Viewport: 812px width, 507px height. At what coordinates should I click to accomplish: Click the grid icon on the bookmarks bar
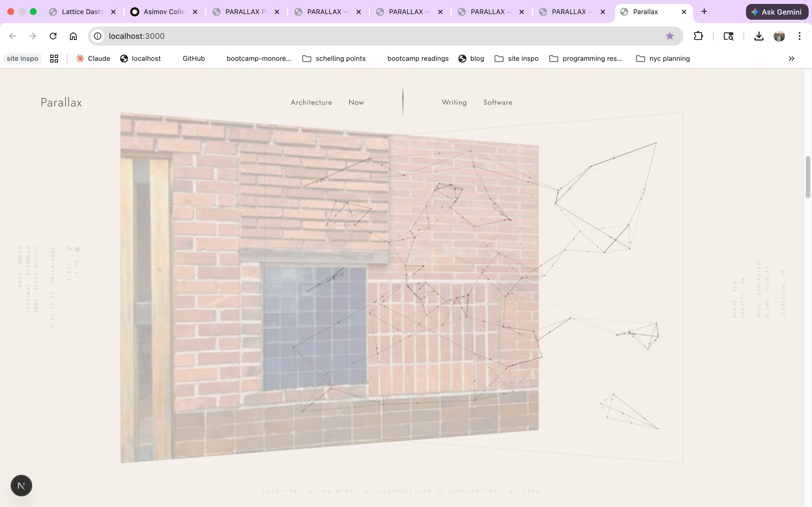[x=54, y=58]
